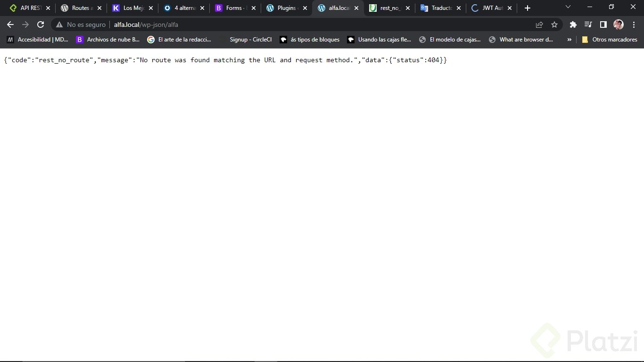644x362 pixels.
Task: Close the Traducto tab
Action: (459, 8)
